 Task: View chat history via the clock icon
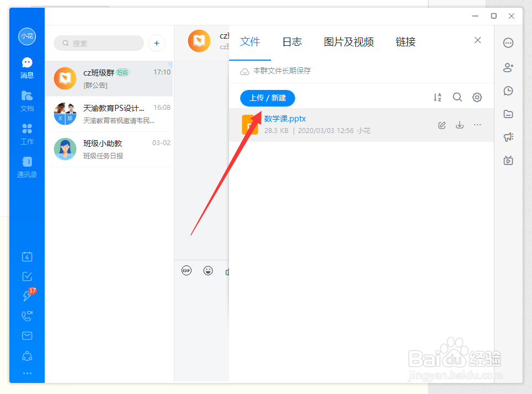point(508,90)
